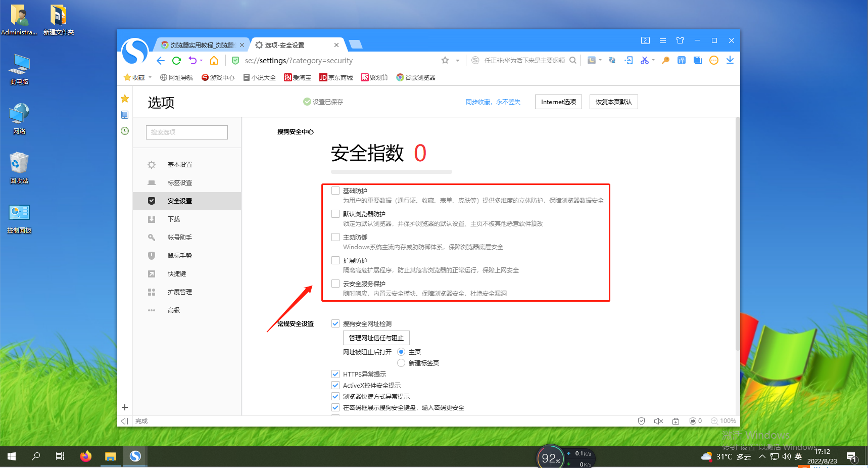Image resolution: width=868 pixels, height=468 pixels.
Task: Open 鼠标手势 in the settings sidebar
Action: coord(187,256)
